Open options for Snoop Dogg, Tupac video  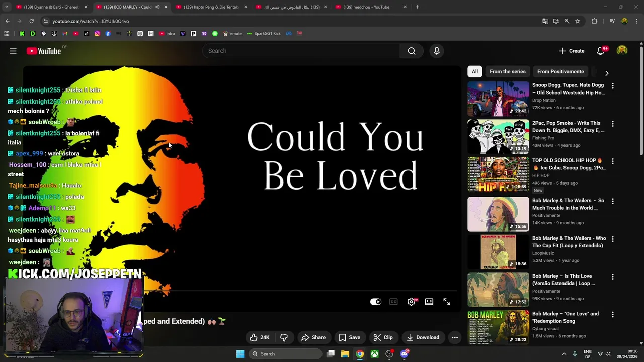tap(612, 86)
